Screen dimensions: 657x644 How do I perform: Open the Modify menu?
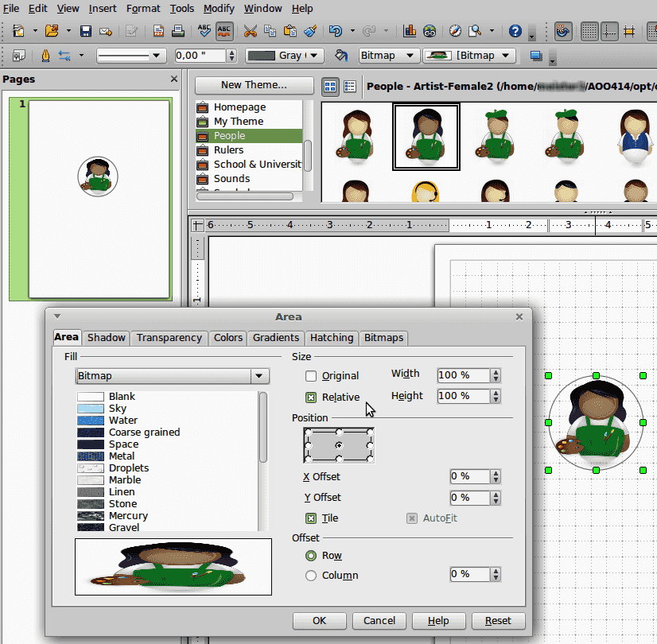pos(219,8)
